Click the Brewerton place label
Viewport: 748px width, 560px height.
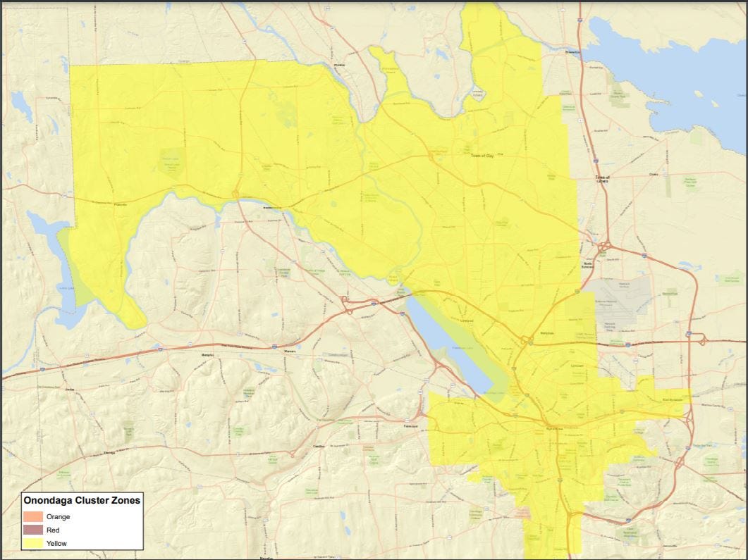572,52
